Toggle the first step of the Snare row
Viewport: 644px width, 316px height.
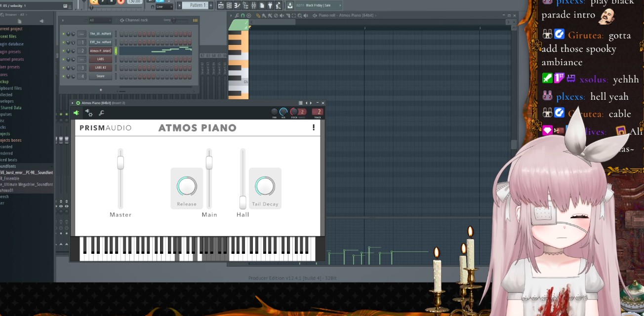[x=121, y=77]
